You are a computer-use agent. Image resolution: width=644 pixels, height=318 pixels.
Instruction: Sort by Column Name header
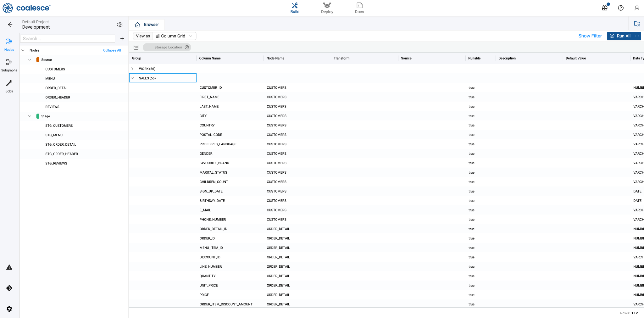[x=210, y=58]
